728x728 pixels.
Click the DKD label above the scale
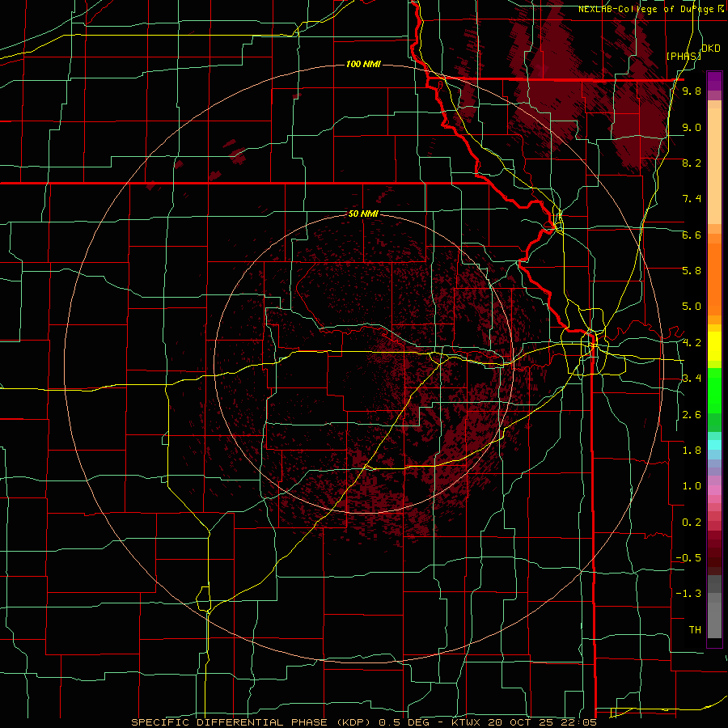(x=711, y=49)
